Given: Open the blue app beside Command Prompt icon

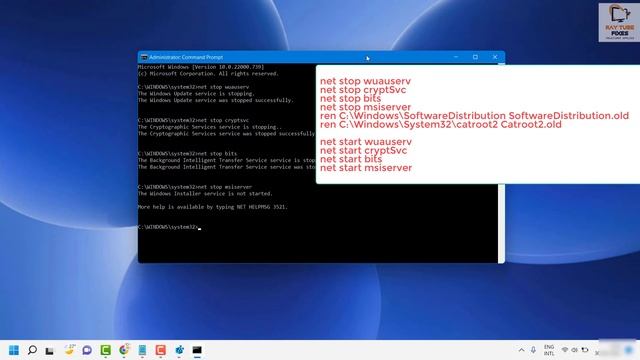Looking at the screenshot, I should (179, 350).
